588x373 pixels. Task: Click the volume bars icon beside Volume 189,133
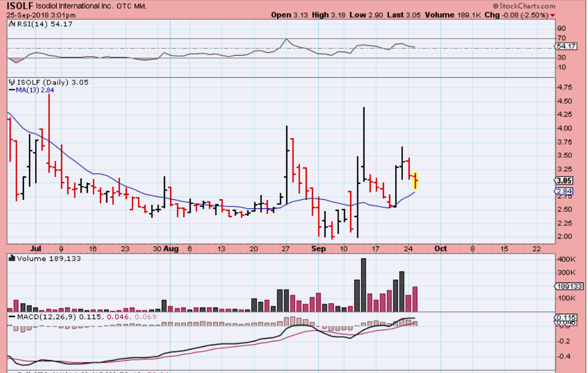[12, 259]
